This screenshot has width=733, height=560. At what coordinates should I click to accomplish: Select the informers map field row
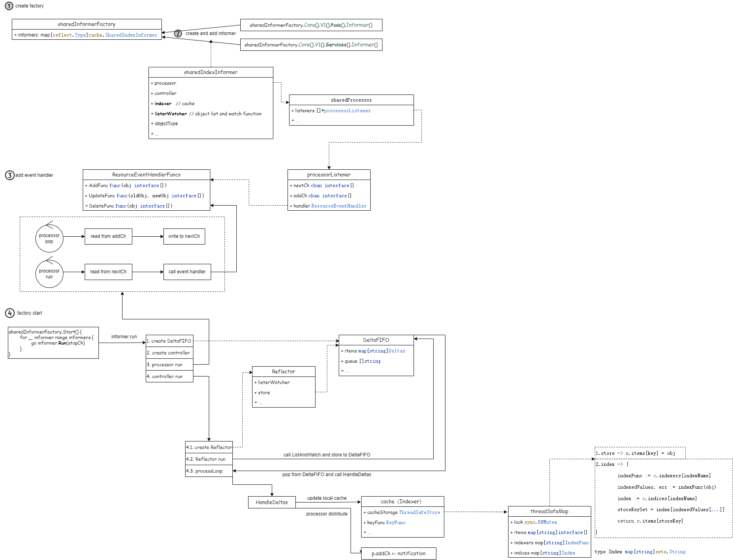(x=87, y=35)
